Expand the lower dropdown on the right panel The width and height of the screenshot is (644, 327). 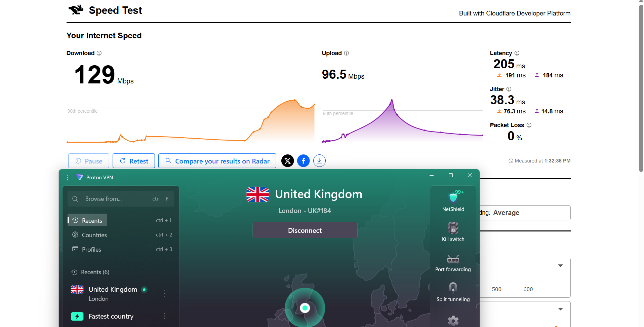click(561, 309)
